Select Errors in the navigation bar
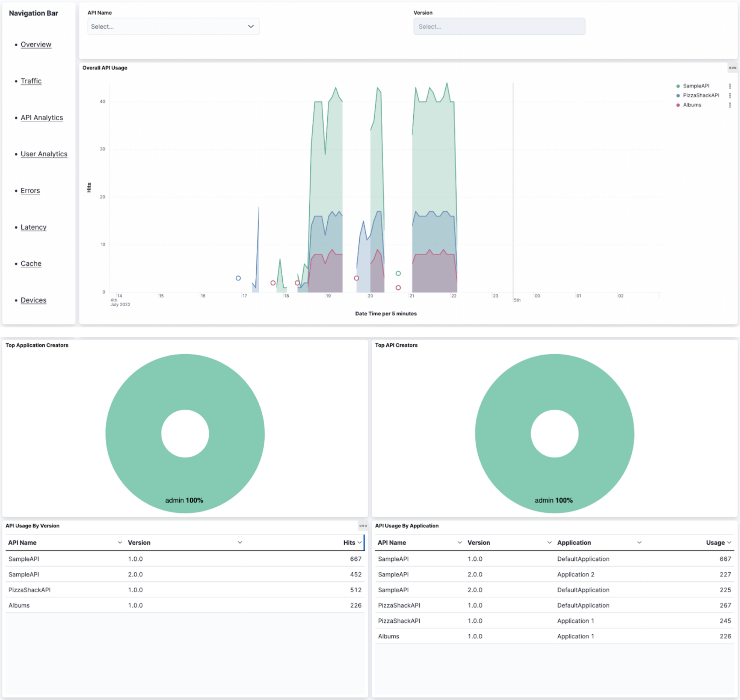Screen dimensions: 740x700 (x=30, y=190)
